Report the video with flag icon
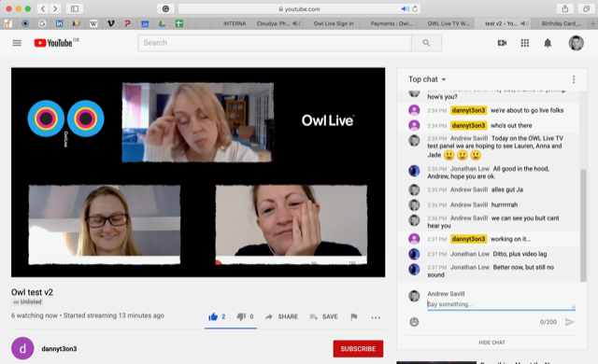This screenshot has height=364, width=598. click(x=354, y=316)
